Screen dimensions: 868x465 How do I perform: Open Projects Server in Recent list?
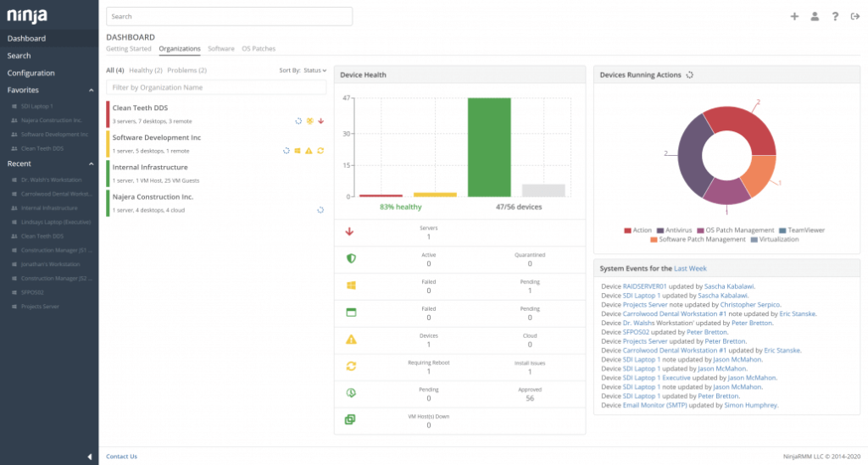40,307
